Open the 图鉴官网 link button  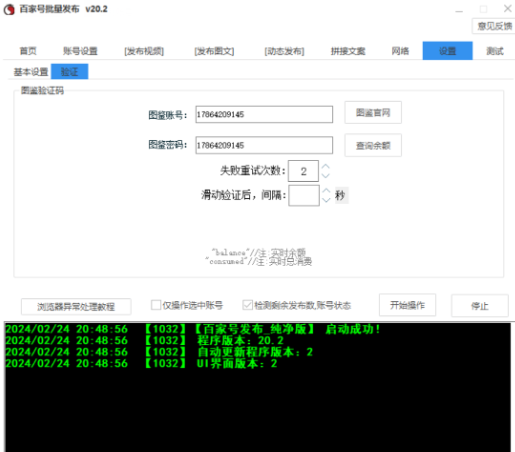[373, 113]
